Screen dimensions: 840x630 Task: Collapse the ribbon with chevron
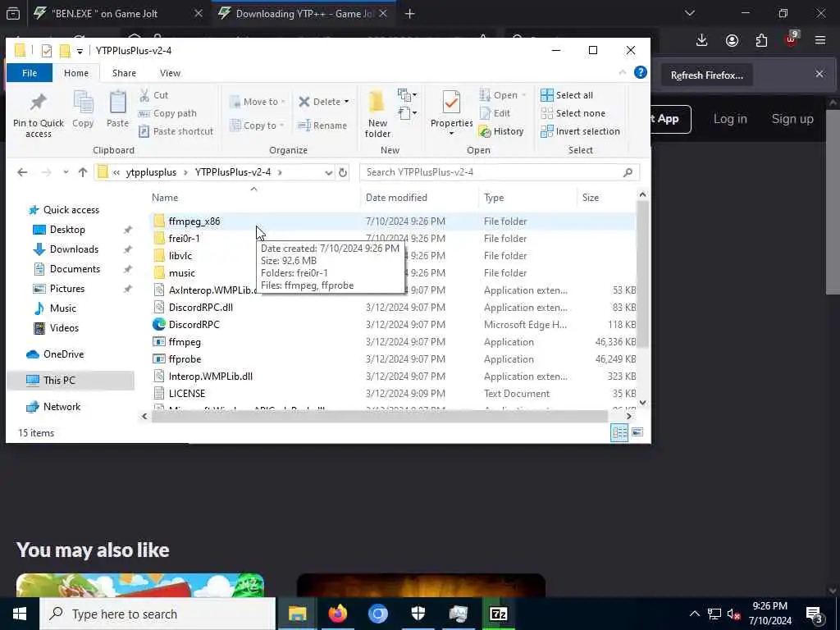coord(622,72)
